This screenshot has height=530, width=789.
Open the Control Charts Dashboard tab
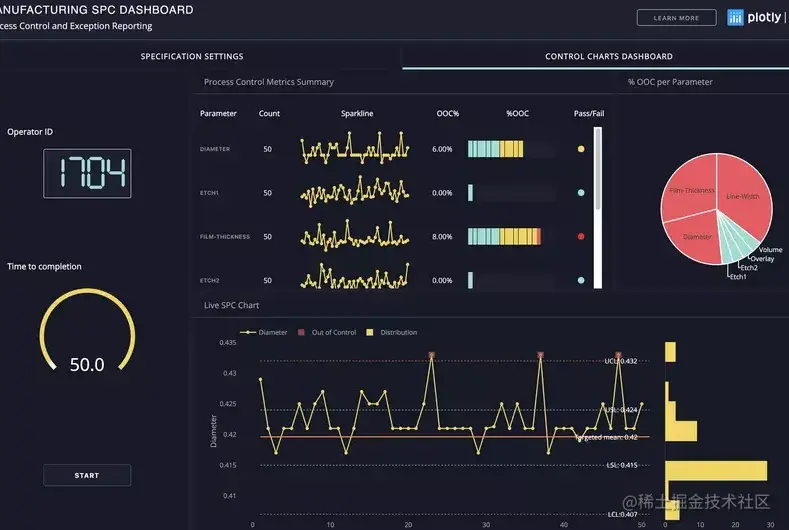click(x=609, y=56)
